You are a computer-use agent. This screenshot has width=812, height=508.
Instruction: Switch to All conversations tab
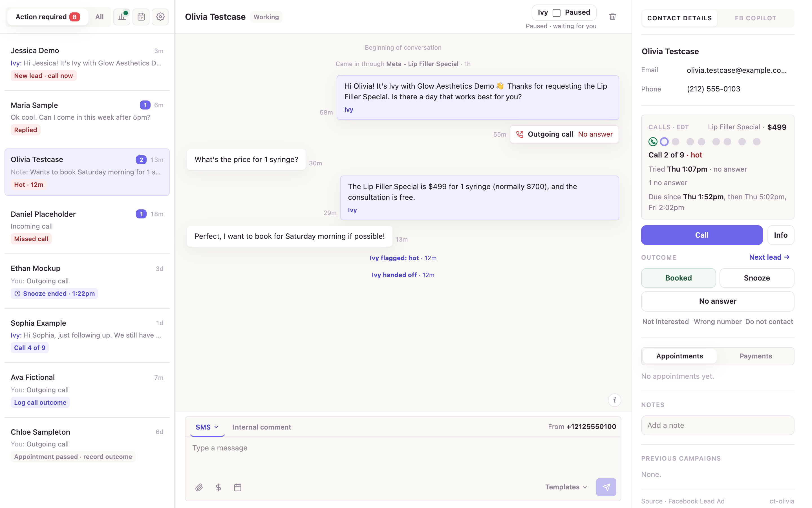click(99, 17)
